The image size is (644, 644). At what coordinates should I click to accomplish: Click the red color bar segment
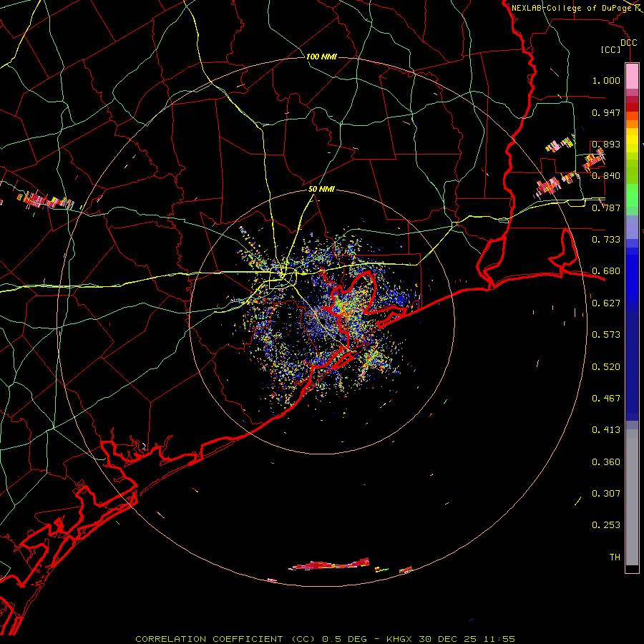pyautogui.click(x=632, y=107)
